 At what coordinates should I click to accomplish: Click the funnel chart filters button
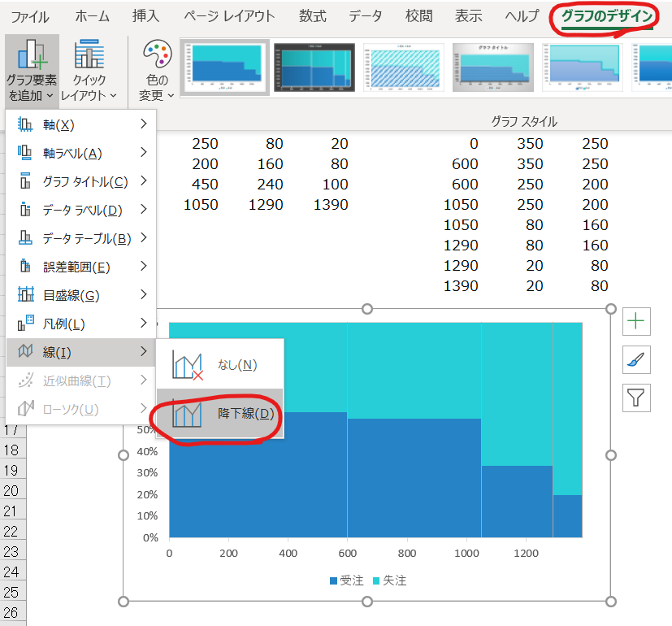(x=636, y=397)
